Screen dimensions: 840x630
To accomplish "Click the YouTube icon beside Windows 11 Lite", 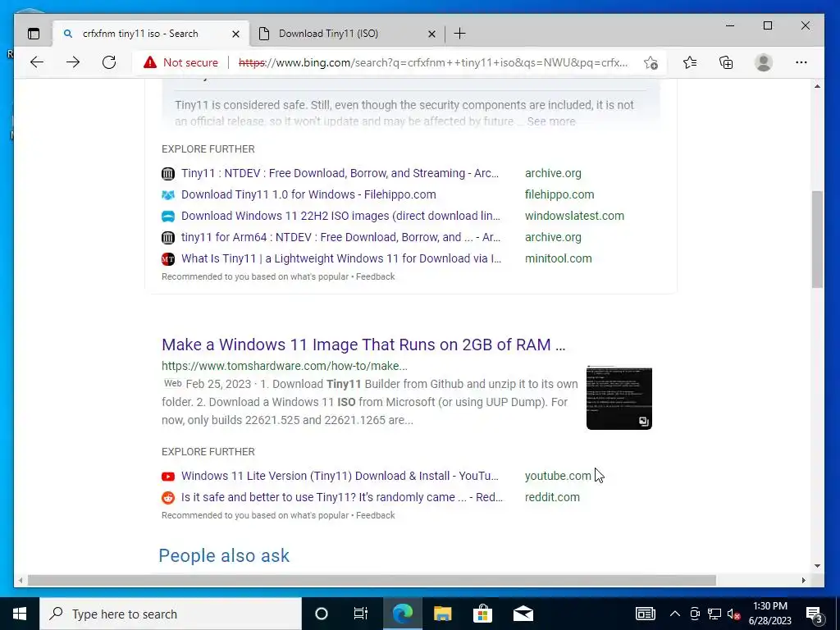I will coord(168,477).
